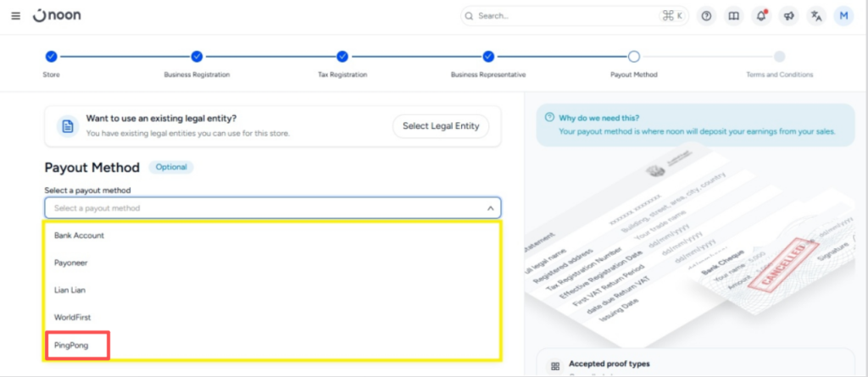This screenshot has height=377, width=868.
Task: Click the Select a payout method field
Action: (272, 208)
